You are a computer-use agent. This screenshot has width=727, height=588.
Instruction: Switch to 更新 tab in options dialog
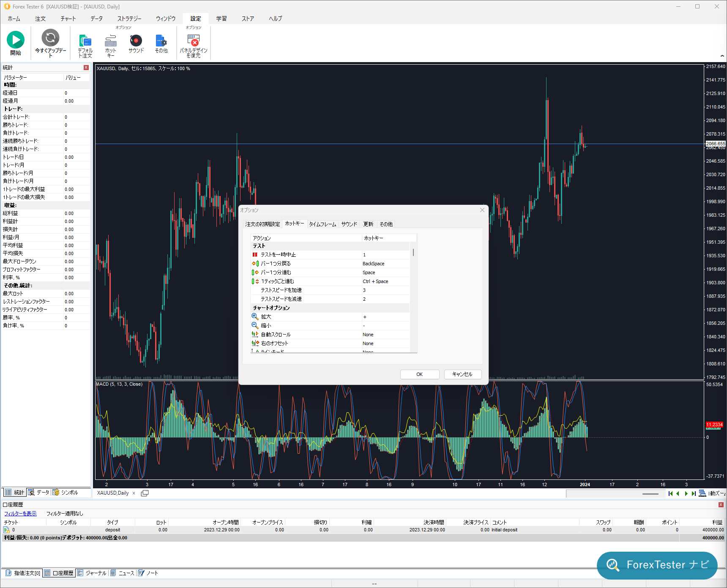click(x=368, y=224)
